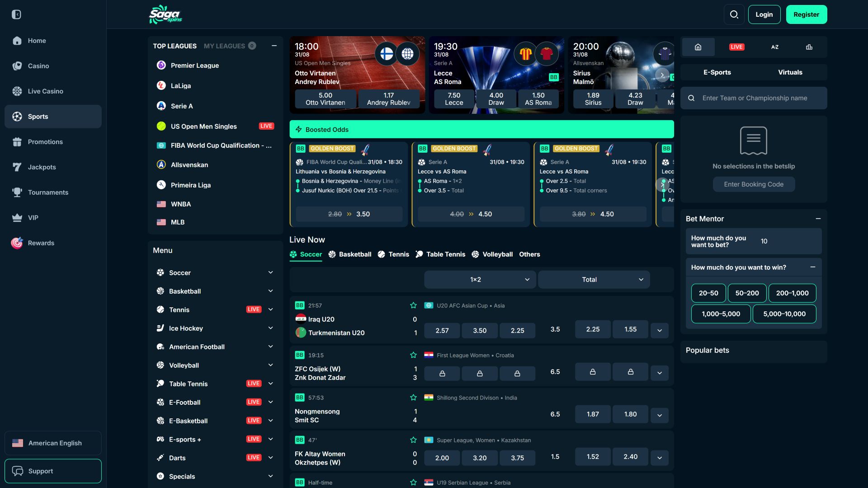Image resolution: width=868 pixels, height=488 pixels.
Task: Click the Rewards target icon in sidebar
Action: click(x=17, y=243)
